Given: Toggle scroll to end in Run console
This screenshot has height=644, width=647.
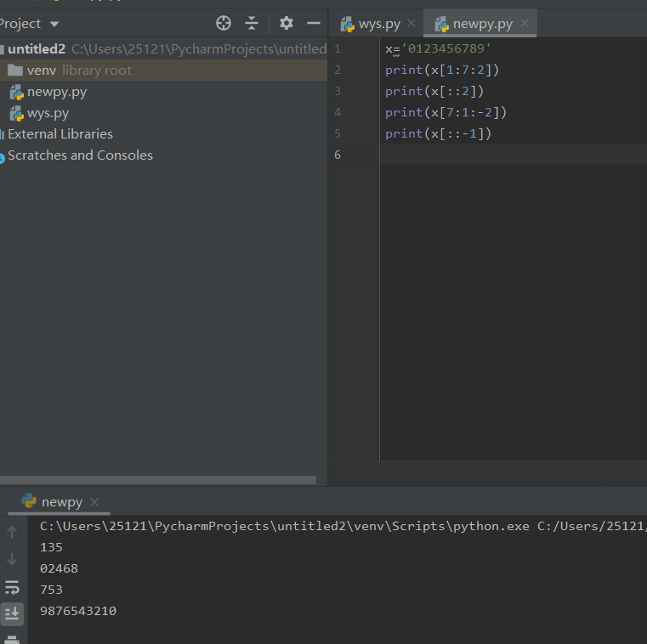Looking at the screenshot, I should pyautogui.click(x=12, y=613).
